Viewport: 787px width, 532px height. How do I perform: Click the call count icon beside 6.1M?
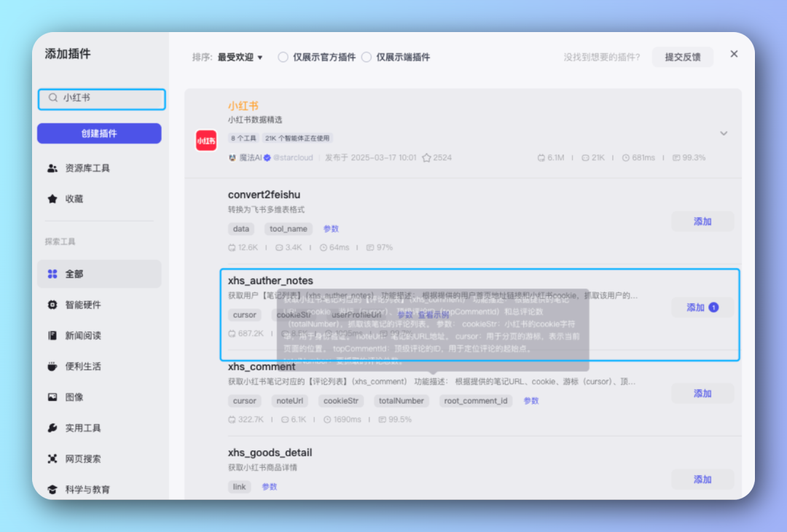[x=541, y=157]
